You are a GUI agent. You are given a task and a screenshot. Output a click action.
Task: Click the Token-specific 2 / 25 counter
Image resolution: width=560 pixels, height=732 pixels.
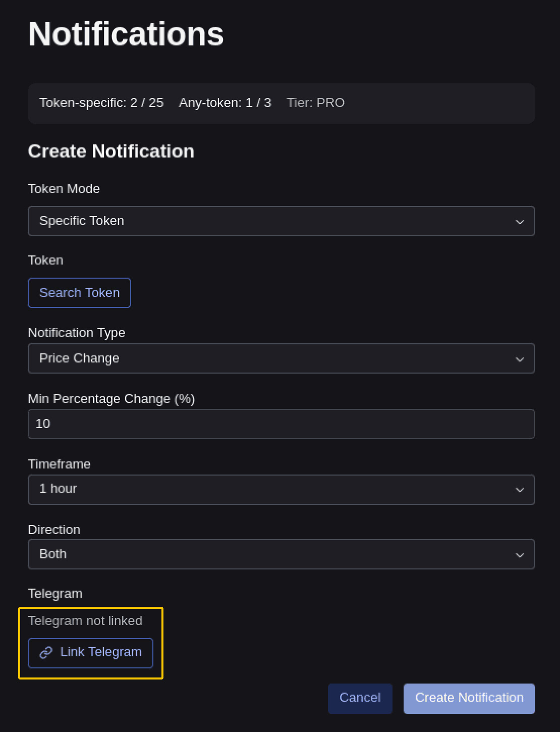[101, 102]
